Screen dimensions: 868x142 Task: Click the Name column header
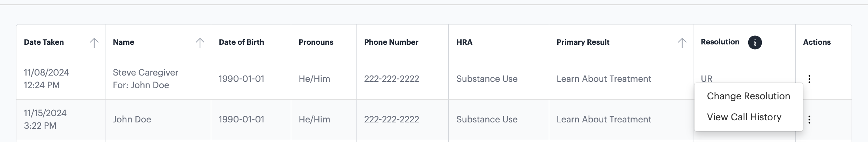point(123,42)
